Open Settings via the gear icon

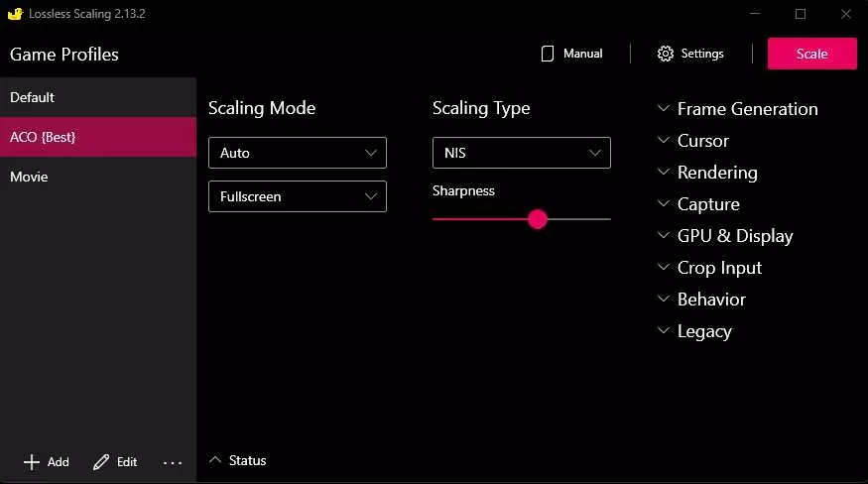pyautogui.click(x=666, y=54)
